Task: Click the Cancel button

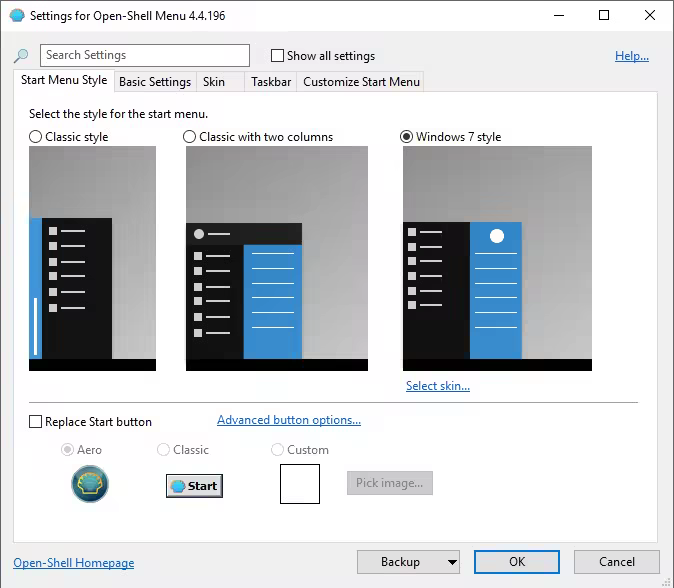Action: coord(616,562)
